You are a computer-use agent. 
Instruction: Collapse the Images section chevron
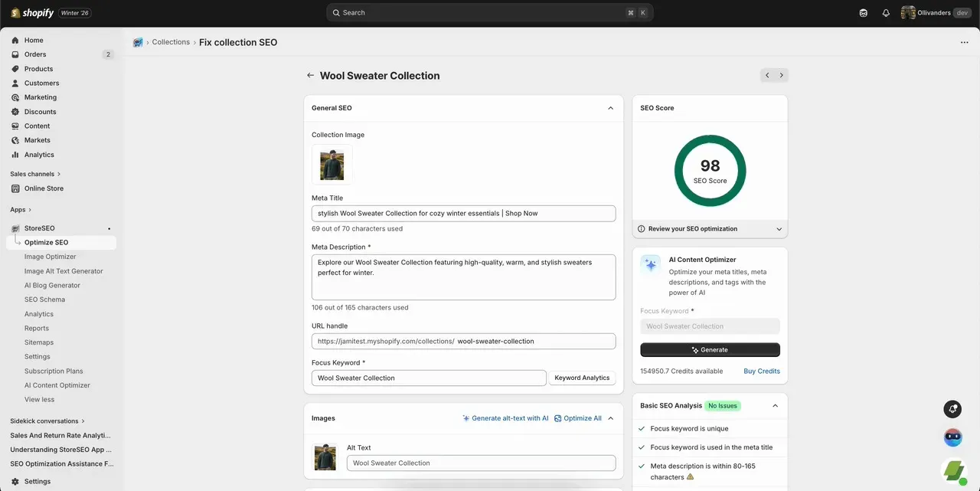[x=610, y=418]
